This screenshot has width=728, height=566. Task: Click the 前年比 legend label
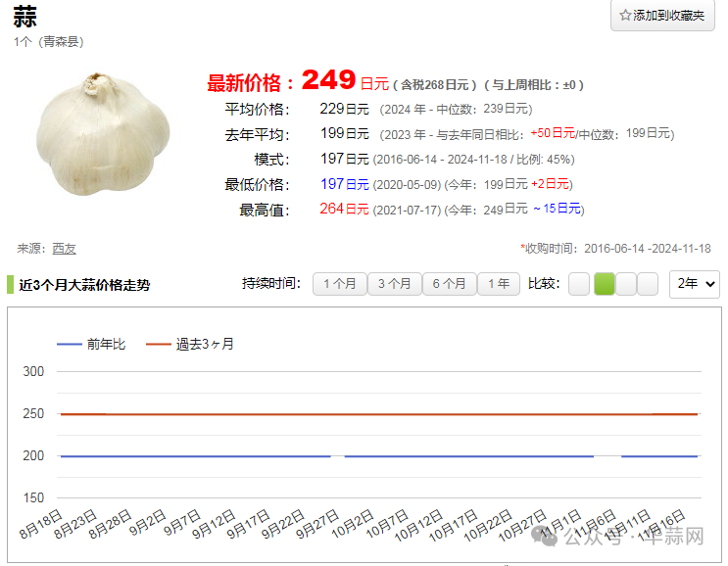tap(106, 344)
